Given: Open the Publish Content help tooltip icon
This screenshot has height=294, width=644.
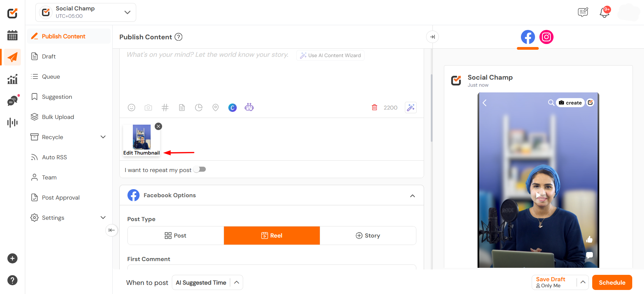Looking at the screenshot, I should [x=179, y=37].
